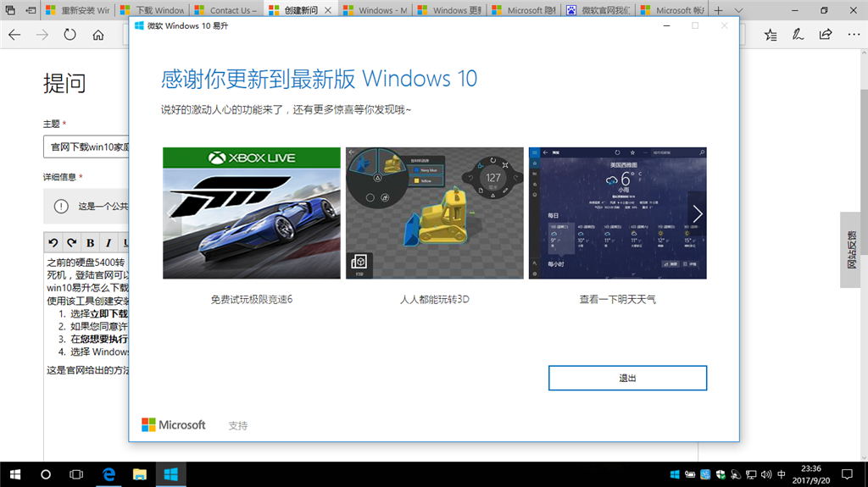Click the Windows Defender shield tray icon

tap(721, 474)
